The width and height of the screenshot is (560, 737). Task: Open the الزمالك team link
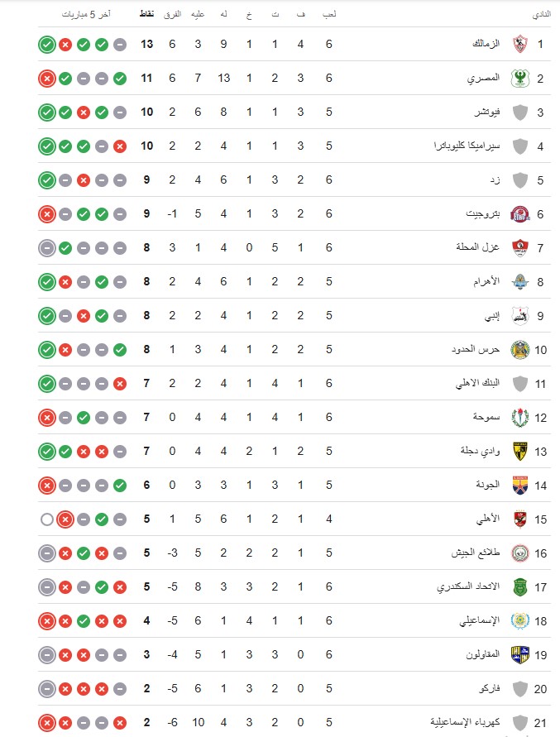point(486,44)
